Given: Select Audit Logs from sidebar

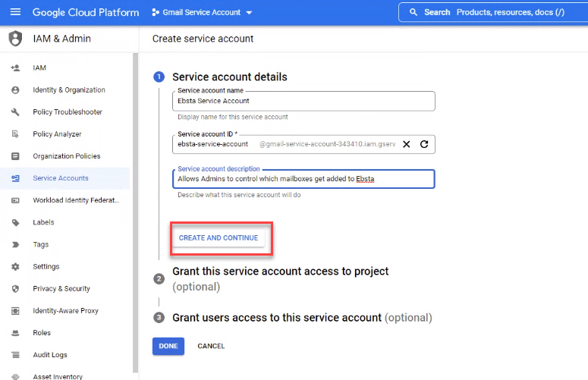Looking at the screenshot, I should pos(50,355).
